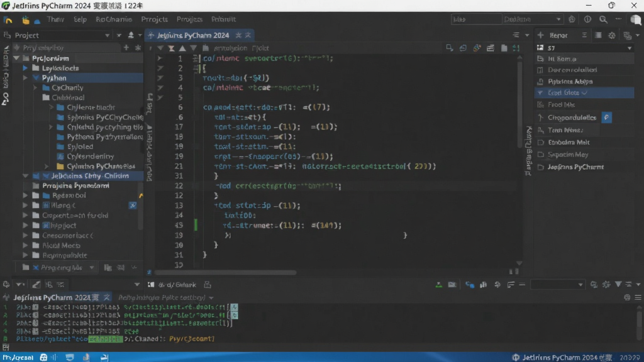Click the bell icon in the Project panel header

pyautogui.click(x=131, y=35)
